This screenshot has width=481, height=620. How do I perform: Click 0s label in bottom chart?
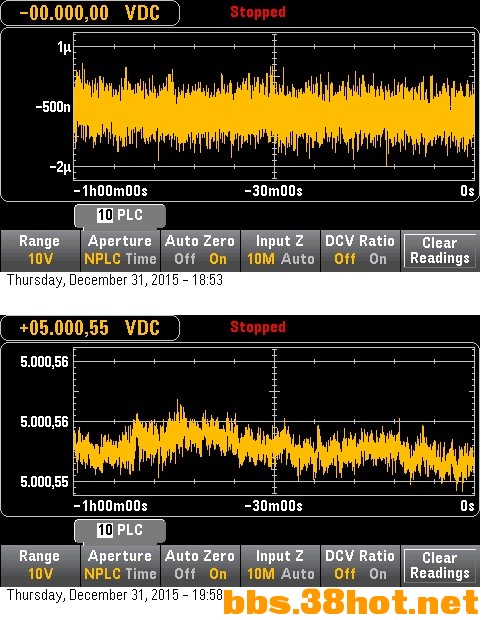point(467,506)
